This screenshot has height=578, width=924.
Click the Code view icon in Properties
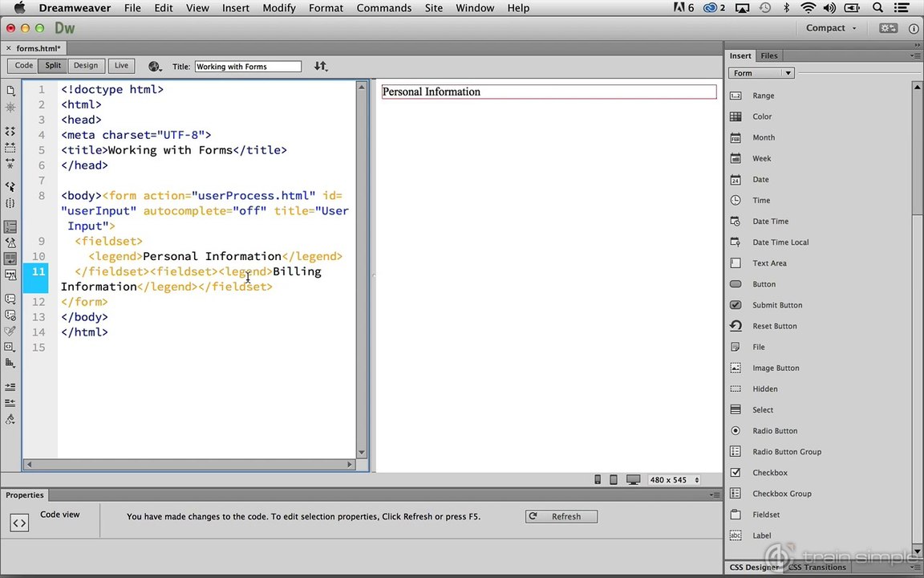click(19, 523)
